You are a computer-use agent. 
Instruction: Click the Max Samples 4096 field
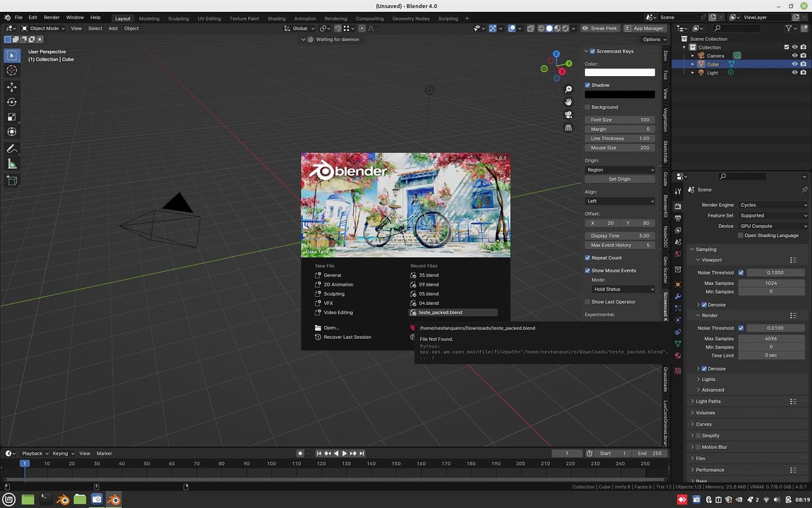pos(770,339)
